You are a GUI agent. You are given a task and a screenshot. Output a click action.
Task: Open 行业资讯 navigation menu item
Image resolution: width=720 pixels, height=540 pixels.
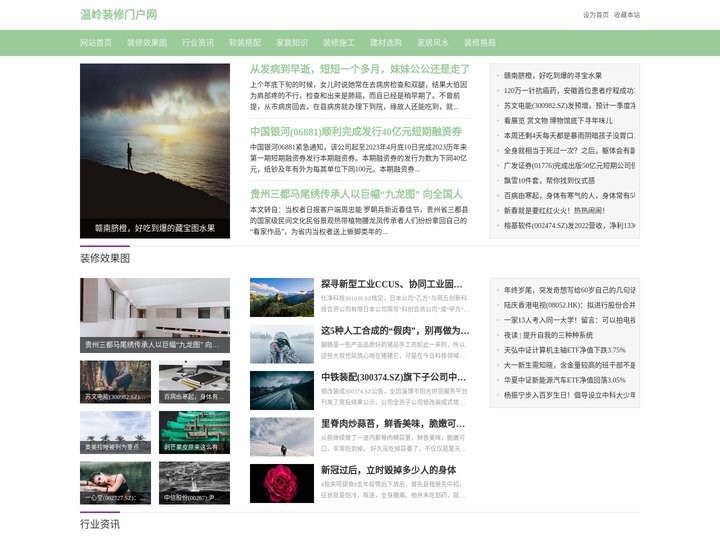198,43
